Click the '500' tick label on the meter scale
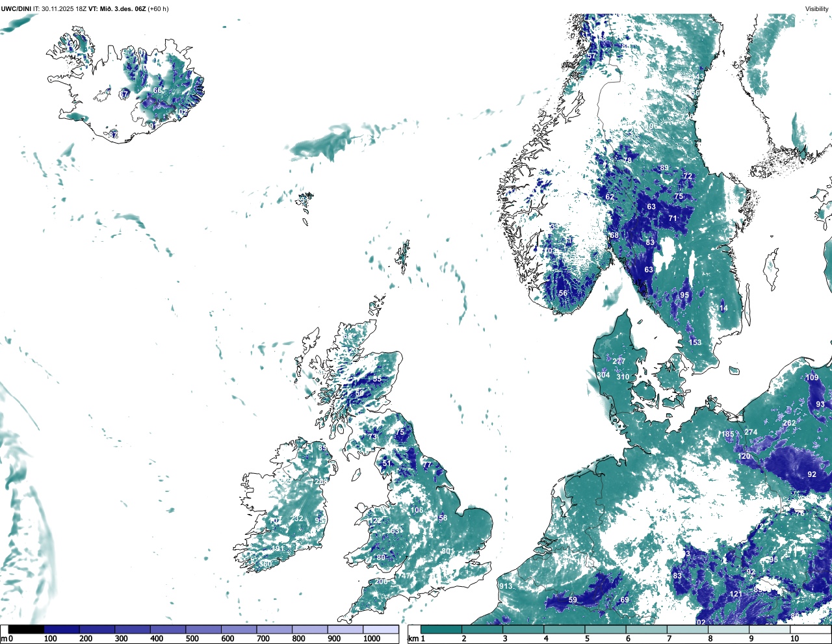This screenshot has height=644, width=832. (192, 639)
